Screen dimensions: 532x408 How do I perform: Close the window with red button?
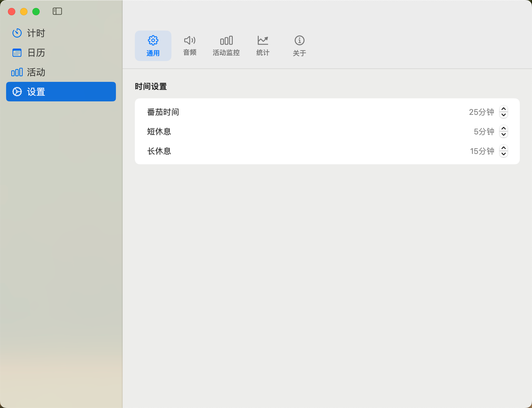[x=12, y=12]
